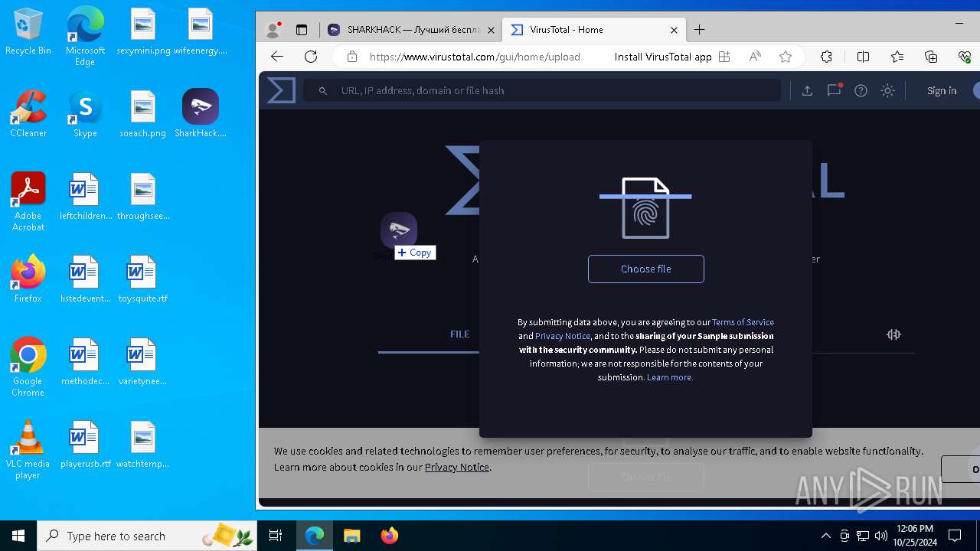Show hidden system tray icons
Viewport: 980px width, 551px height.
click(x=825, y=536)
